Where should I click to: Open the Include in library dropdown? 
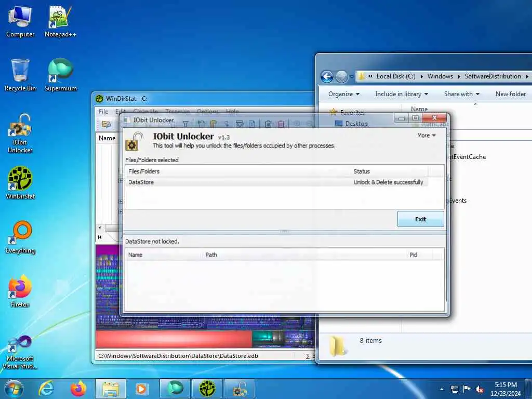pyautogui.click(x=402, y=94)
